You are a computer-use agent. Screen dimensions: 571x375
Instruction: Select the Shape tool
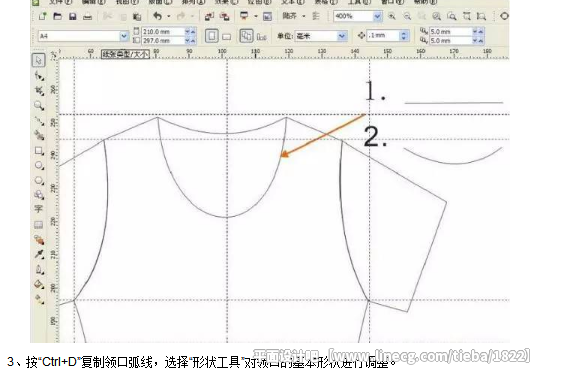point(39,76)
